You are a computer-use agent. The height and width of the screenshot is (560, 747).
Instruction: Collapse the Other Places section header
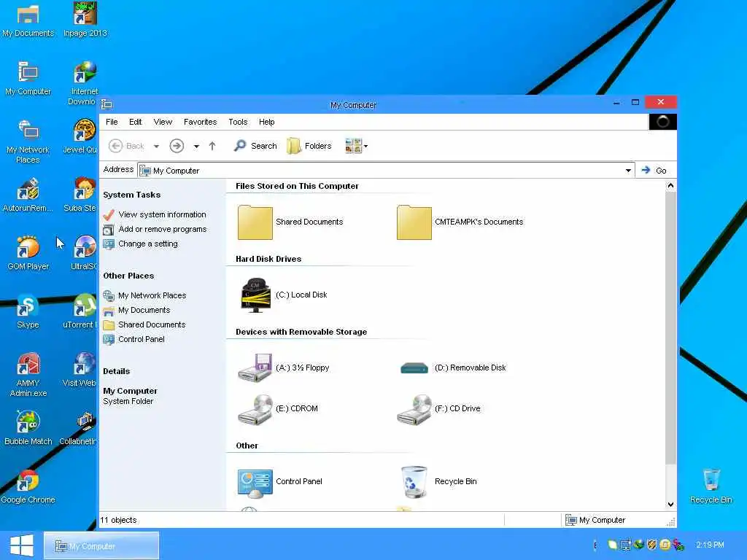pyautogui.click(x=128, y=276)
